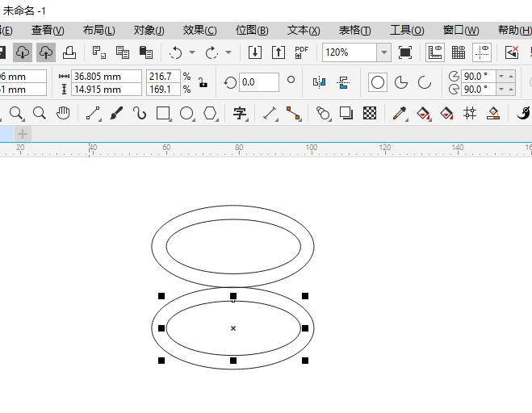Switch ellipse shape to Pie
Image resolution: width=532 pixels, height=413 pixels.
click(400, 82)
